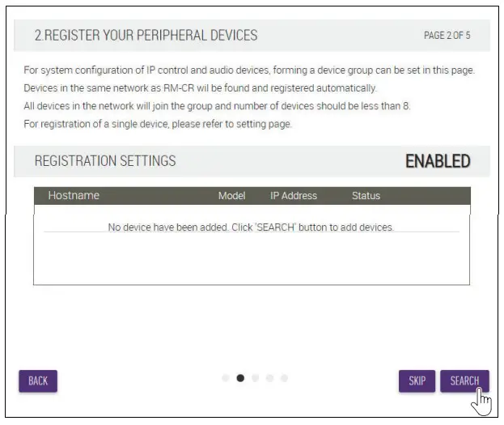Image resolution: width=504 pixels, height=425 pixels.
Task: Jump to the first page dot
Action: coord(226,378)
